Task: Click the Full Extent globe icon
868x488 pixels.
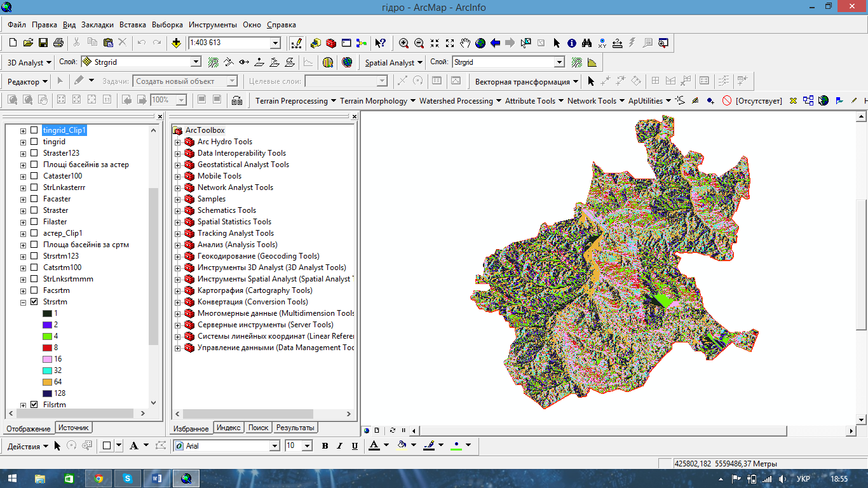Action: click(480, 43)
